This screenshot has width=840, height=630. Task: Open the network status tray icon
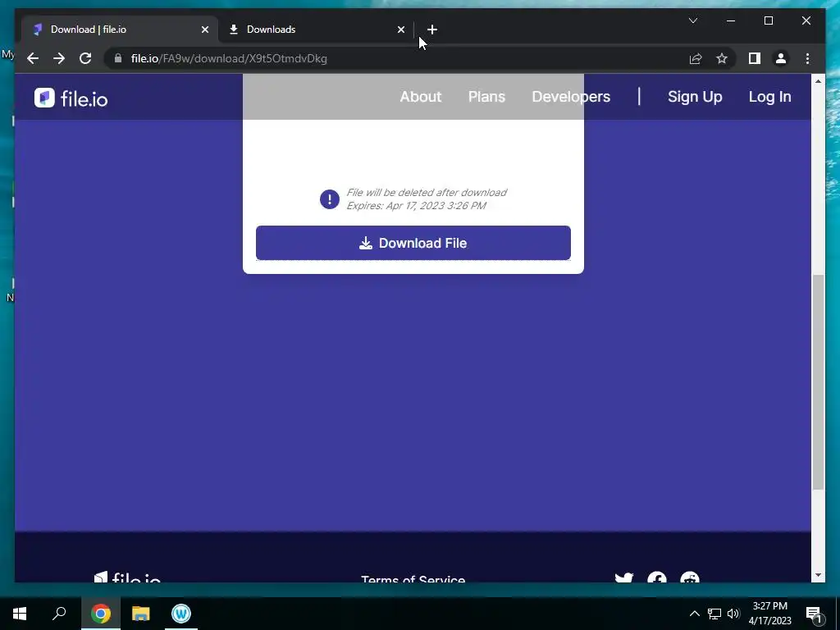[714, 614]
